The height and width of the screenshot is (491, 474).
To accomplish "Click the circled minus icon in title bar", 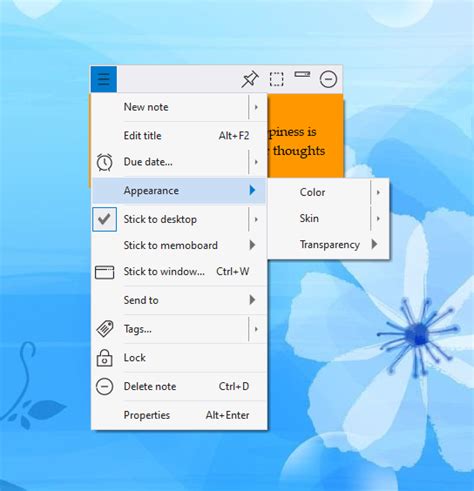I will [x=328, y=79].
